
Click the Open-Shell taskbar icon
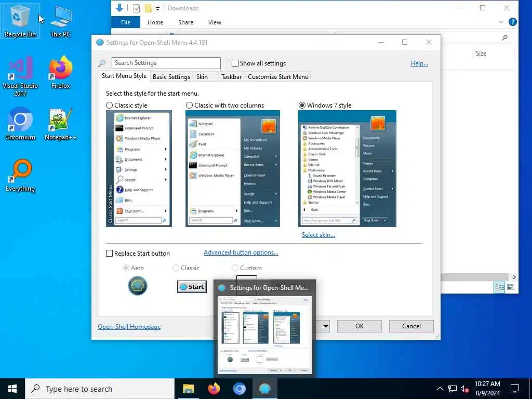(x=264, y=389)
